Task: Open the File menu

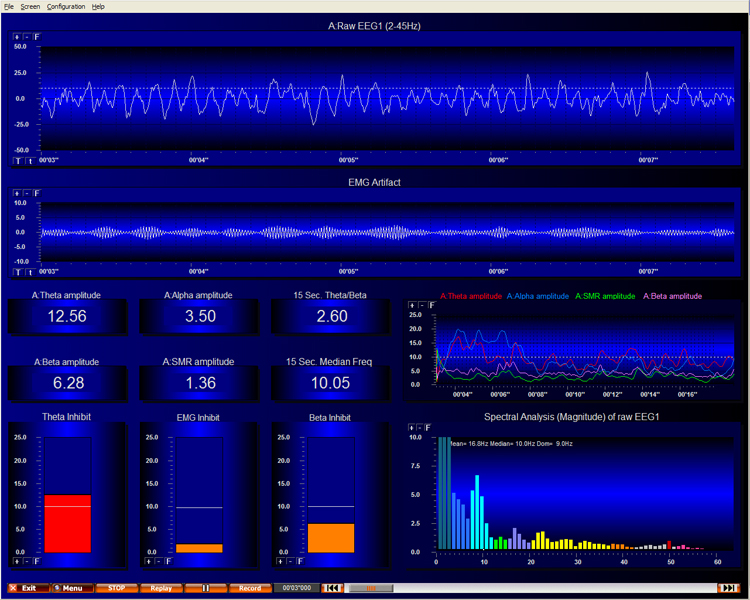Action: pos(9,6)
